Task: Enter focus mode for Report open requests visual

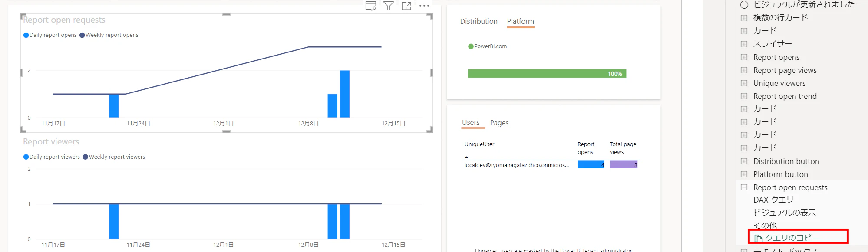Action: click(x=406, y=6)
